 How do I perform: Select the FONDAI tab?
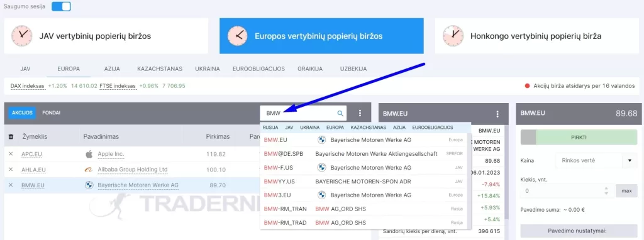point(52,113)
